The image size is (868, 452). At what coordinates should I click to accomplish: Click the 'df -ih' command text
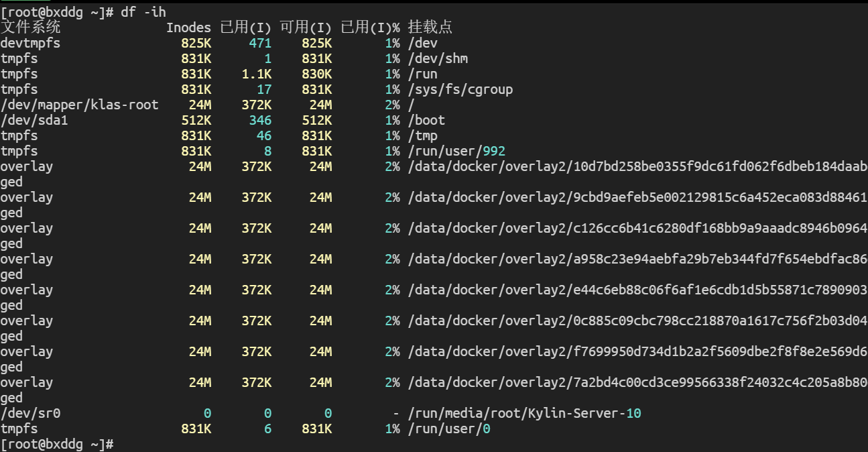point(143,12)
